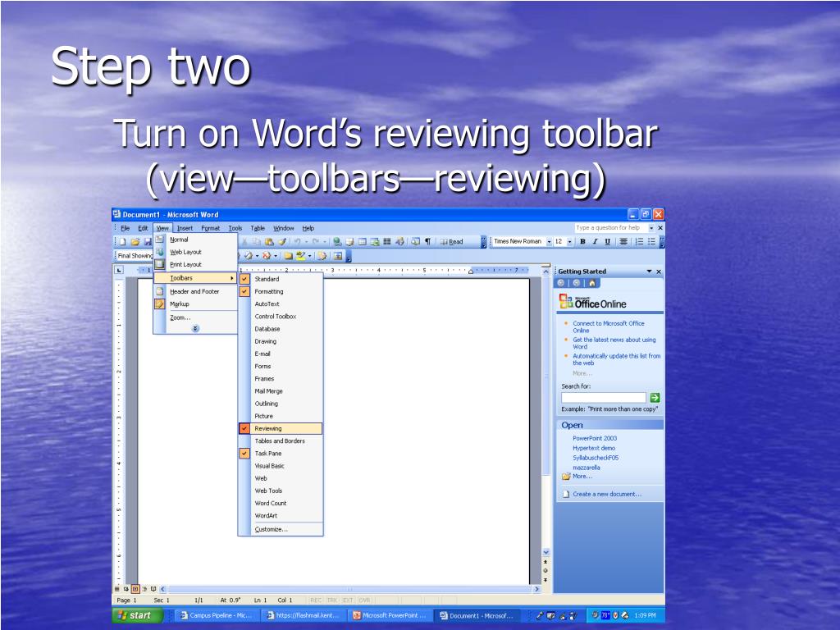
Task: Toggle Reviewing in the Toolbars submenu
Action: 281,428
